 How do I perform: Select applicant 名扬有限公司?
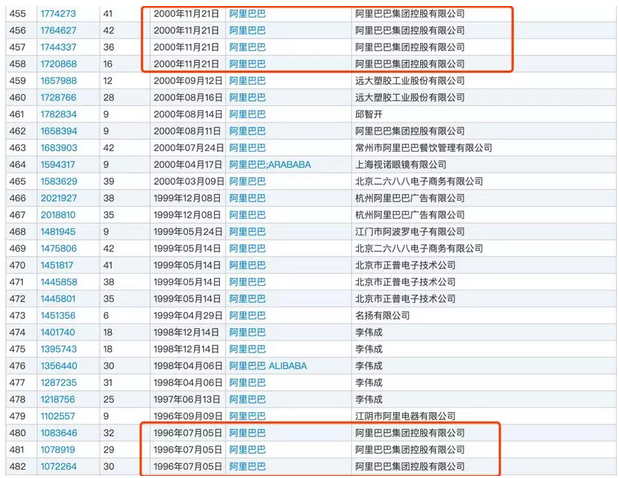(x=382, y=316)
